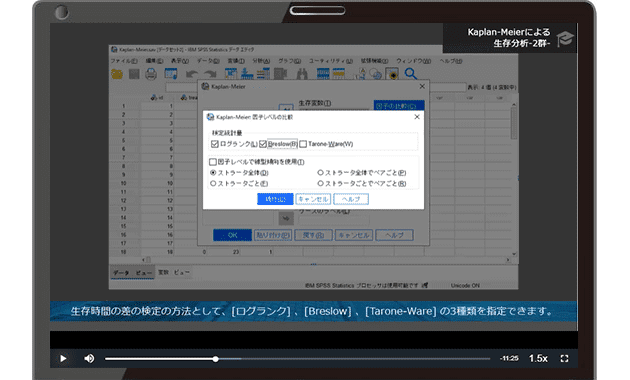
Task: Enable 因子レベルで線型傾向を使用 checkbox
Action: (213, 162)
